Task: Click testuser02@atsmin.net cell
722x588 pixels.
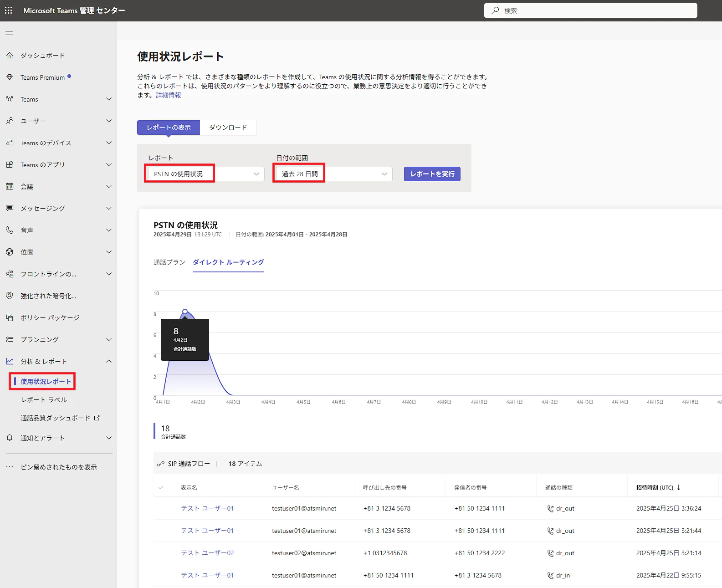Action: 304,553
